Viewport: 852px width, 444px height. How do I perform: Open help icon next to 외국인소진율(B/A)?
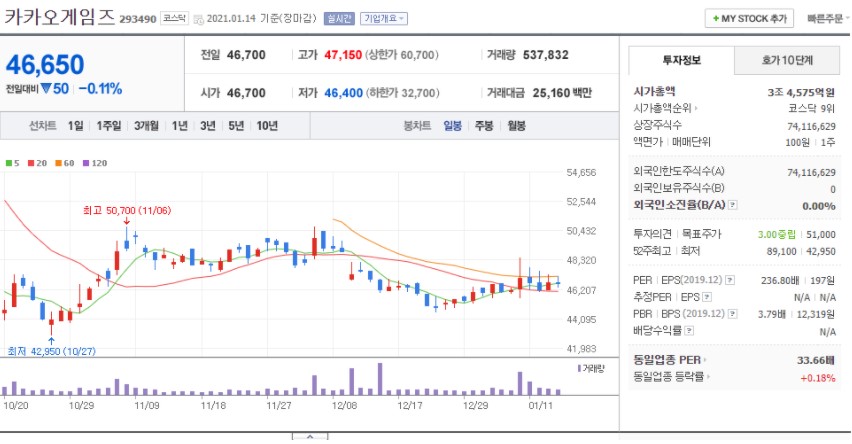point(733,205)
